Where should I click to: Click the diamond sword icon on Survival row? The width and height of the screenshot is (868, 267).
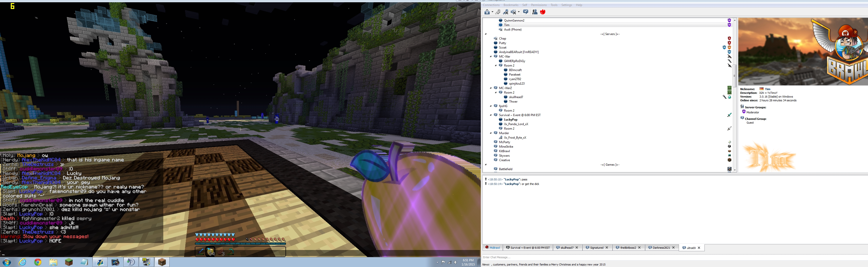coord(729,115)
